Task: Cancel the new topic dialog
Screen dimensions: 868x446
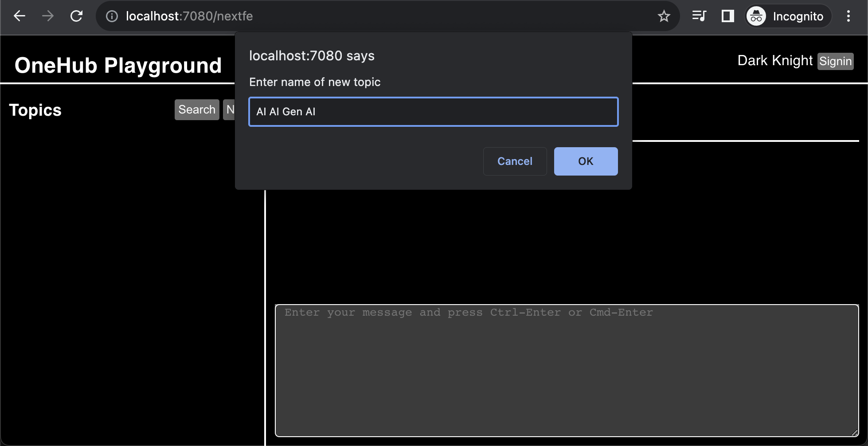Action: pos(515,161)
